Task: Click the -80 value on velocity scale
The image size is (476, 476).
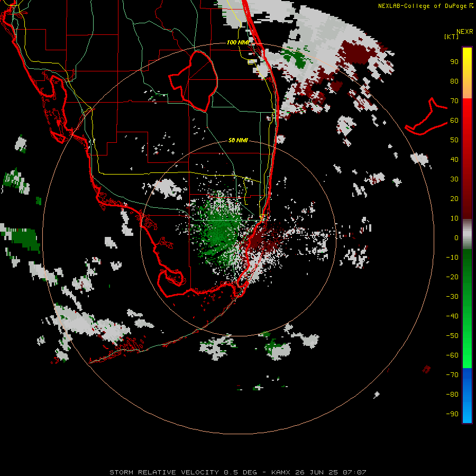Action: click(452, 395)
